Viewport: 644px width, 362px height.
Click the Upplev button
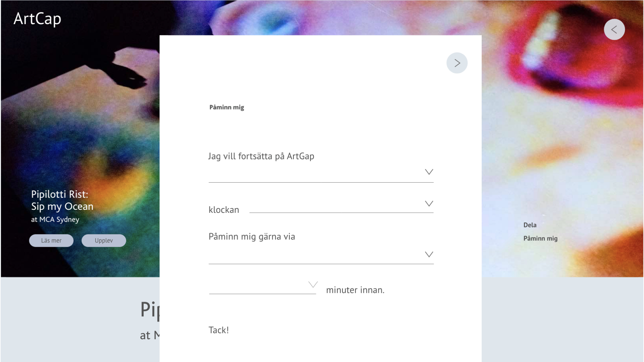104,241
